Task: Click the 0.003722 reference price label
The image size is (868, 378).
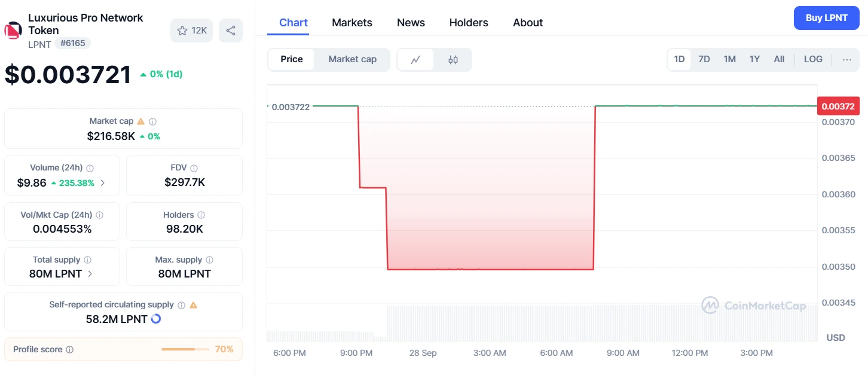Action: pyautogui.click(x=291, y=107)
